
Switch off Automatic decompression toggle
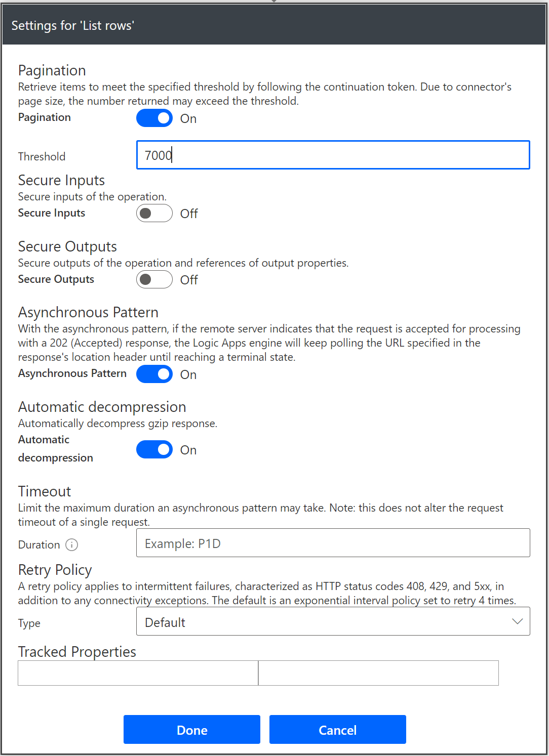pos(154,449)
